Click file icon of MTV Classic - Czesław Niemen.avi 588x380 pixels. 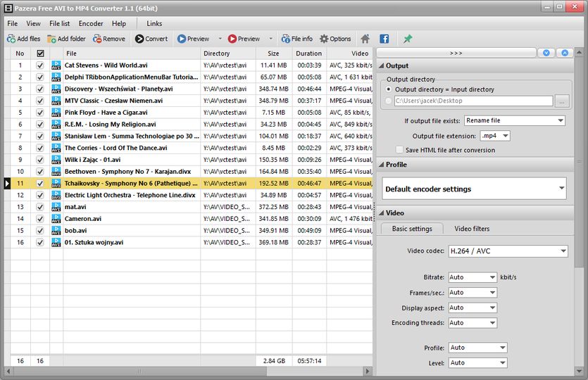pos(56,101)
